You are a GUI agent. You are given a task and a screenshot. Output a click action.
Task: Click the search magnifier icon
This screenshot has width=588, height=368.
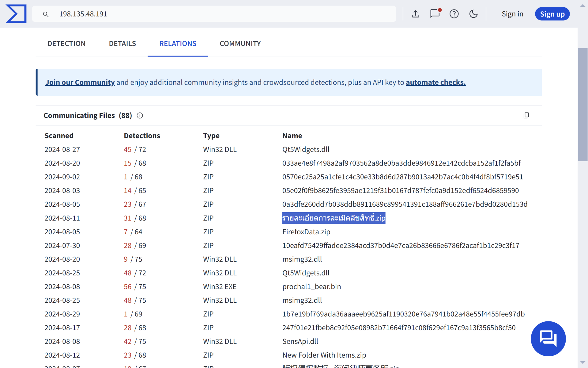tap(46, 14)
